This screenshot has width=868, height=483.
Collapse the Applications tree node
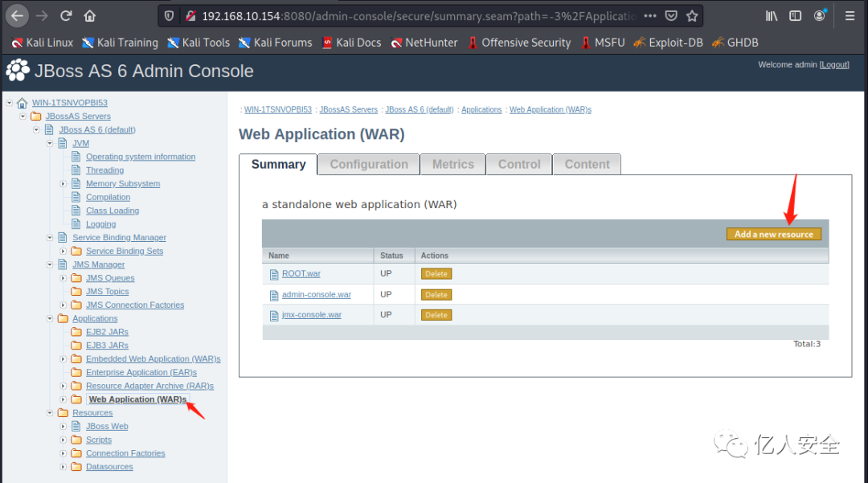[50, 319]
